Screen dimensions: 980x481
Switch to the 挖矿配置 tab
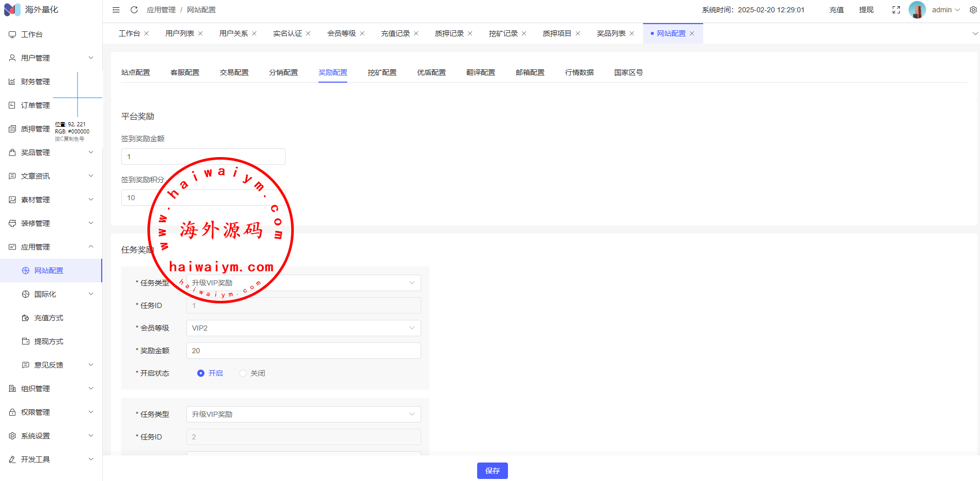coord(382,72)
